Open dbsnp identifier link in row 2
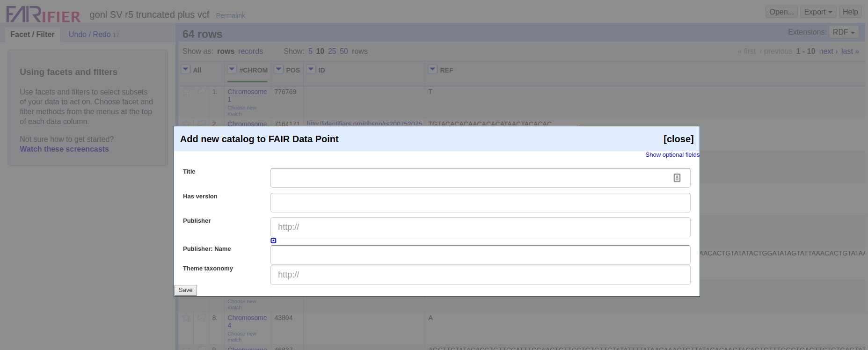868x350 pixels. (364, 124)
